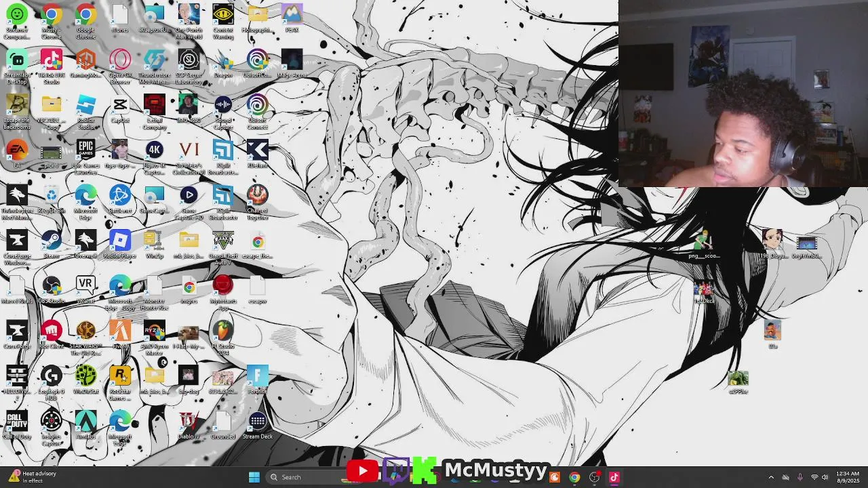
Task: Launch Chained Together shortcut
Action: tap(257, 203)
